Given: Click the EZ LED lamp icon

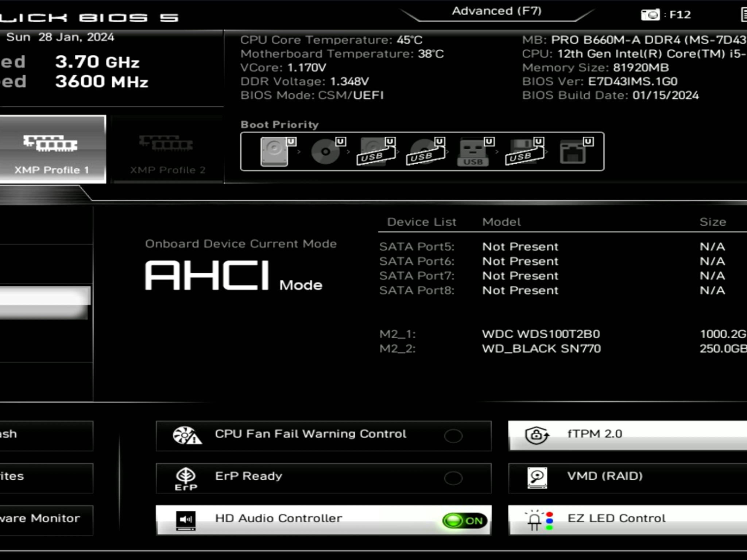Looking at the screenshot, I should pos(539,520).
